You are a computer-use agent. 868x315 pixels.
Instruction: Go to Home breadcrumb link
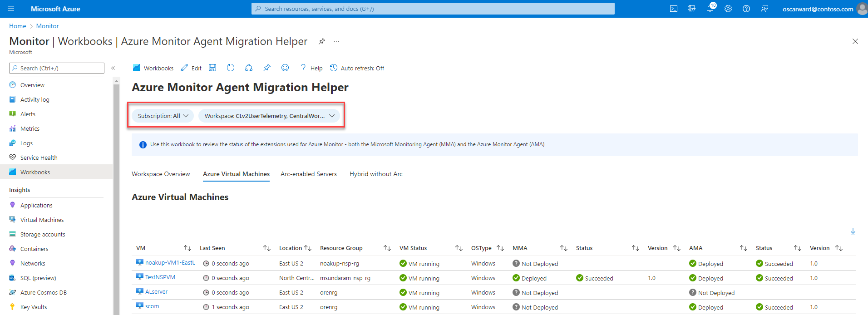(18, 26)
